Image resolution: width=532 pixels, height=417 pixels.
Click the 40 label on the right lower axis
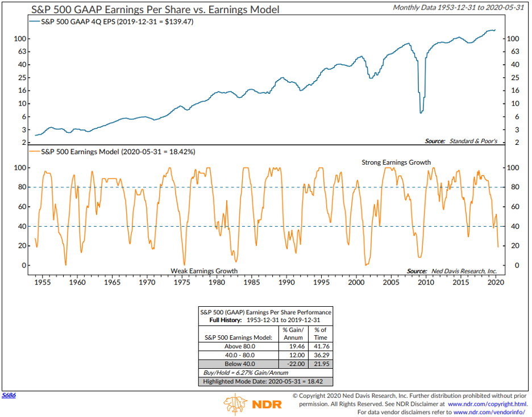[x=515, y=227]
